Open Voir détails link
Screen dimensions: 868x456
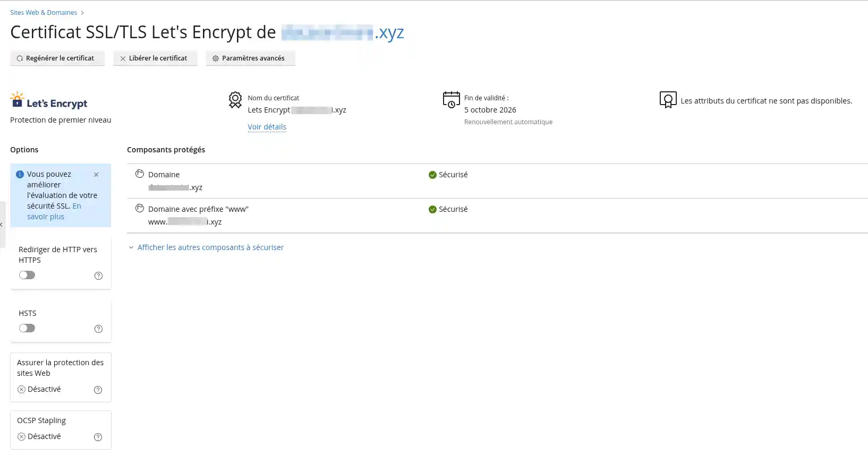click(x=267, y=127)
